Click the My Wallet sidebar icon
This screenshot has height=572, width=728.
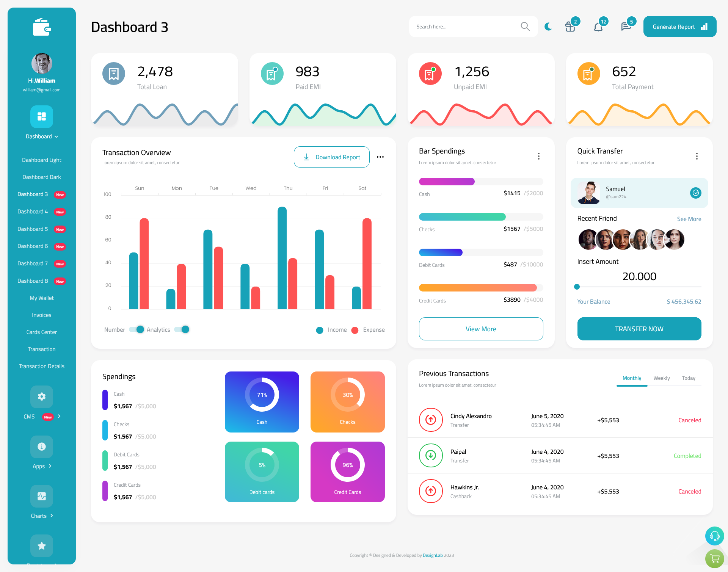(41, 298)
